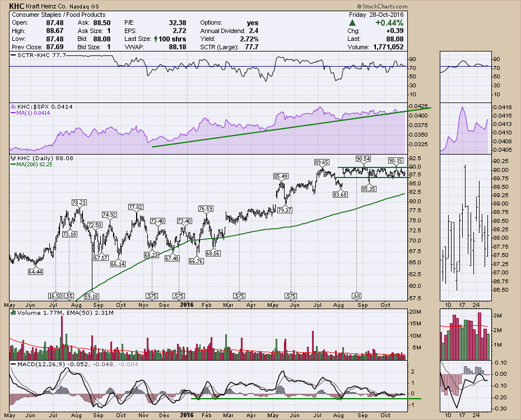Click the zoomed volume thumbnail panel
Viewport: 521px width, 420px height.
466,334
